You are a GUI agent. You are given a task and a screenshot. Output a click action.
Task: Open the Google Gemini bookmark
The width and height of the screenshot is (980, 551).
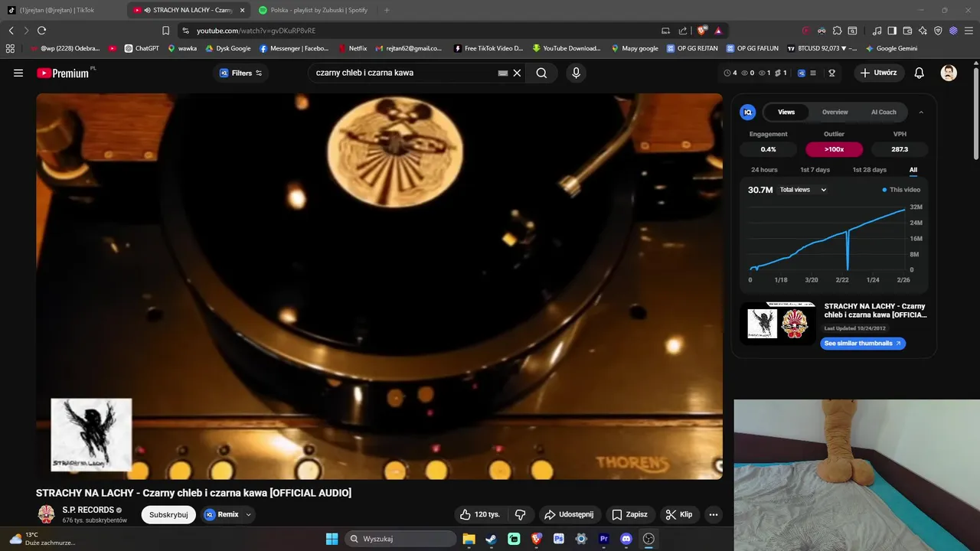[891, 48]
